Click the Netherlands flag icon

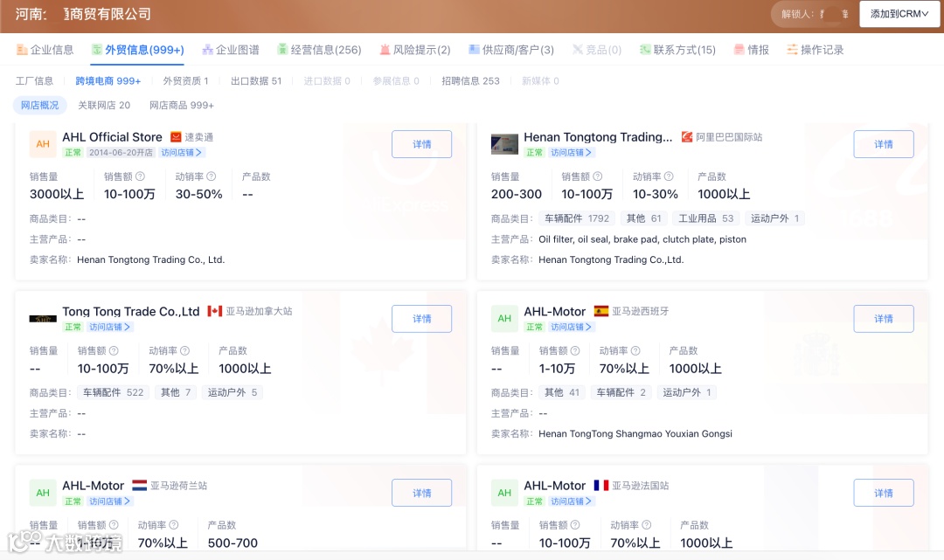[140, 486]
